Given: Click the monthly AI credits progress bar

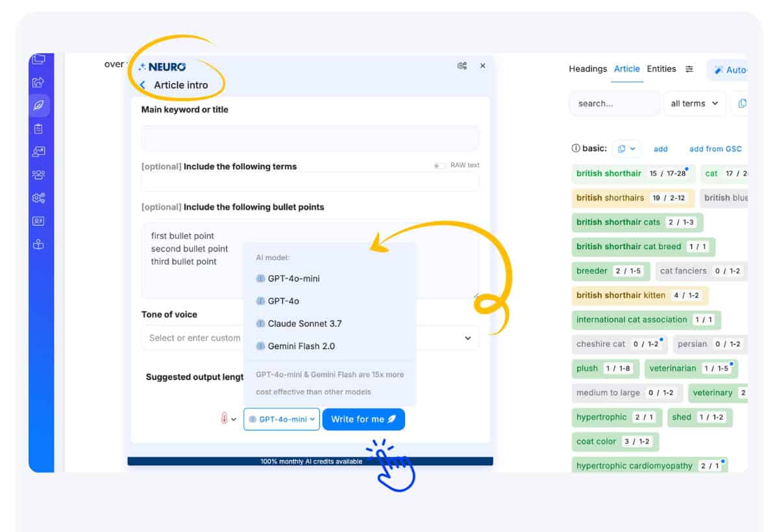Looking at the screenshot, I should [310, 461].
